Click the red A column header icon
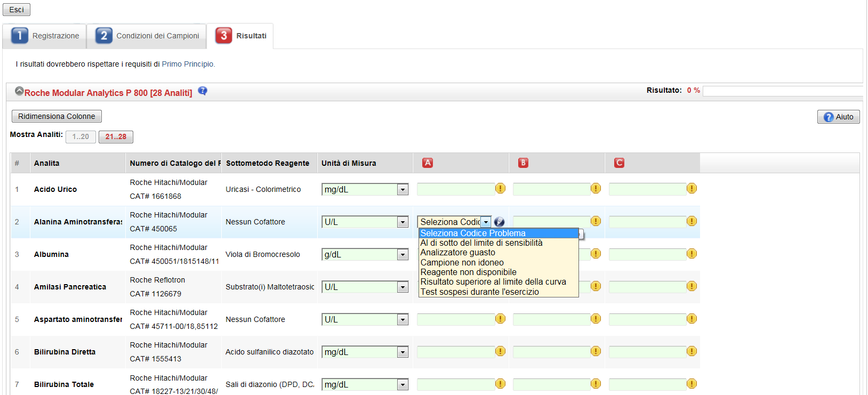Image resolution: width=868 pixels, height=395 pixels. pos(428,163)
